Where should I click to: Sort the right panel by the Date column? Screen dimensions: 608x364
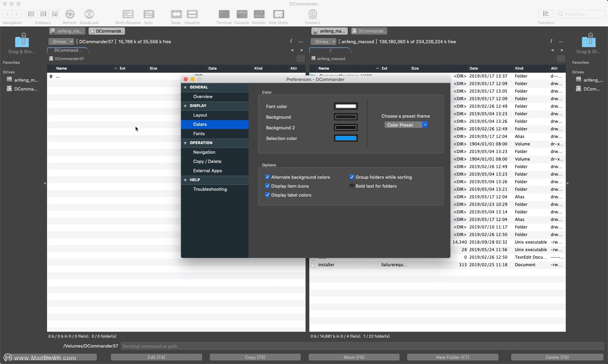(491, 68)
